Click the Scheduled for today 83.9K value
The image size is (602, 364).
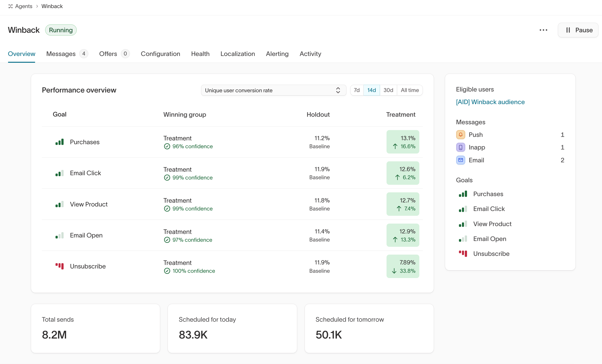[x=193, y=335]
